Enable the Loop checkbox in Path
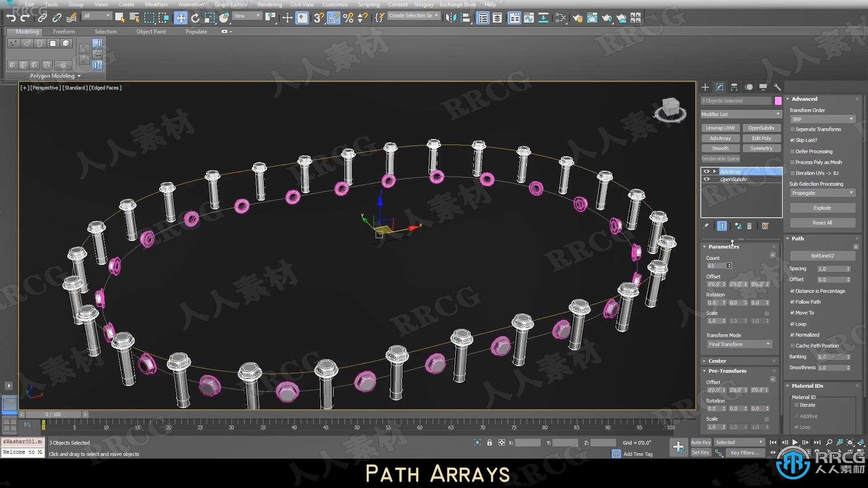 pyautogui.click(x=793, y=324)
